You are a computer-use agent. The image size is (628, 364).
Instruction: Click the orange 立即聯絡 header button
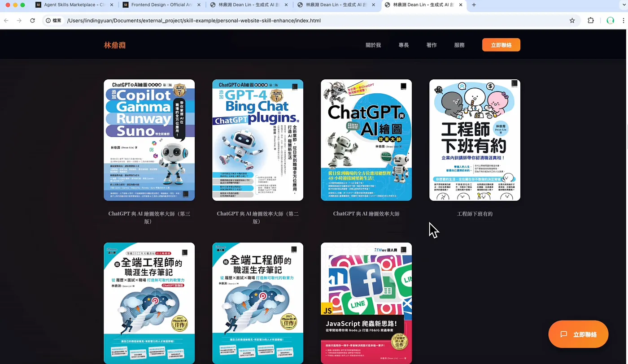tap(501, 45)
